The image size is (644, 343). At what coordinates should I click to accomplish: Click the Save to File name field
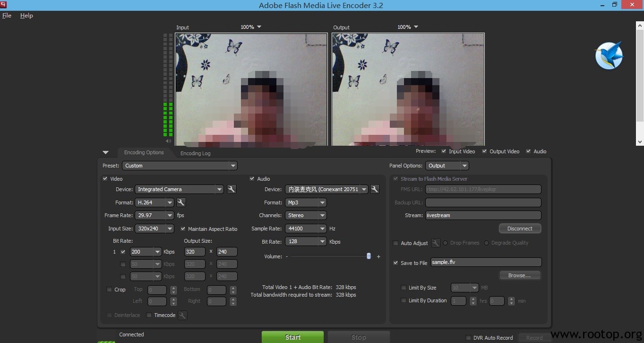click(486, 262)
